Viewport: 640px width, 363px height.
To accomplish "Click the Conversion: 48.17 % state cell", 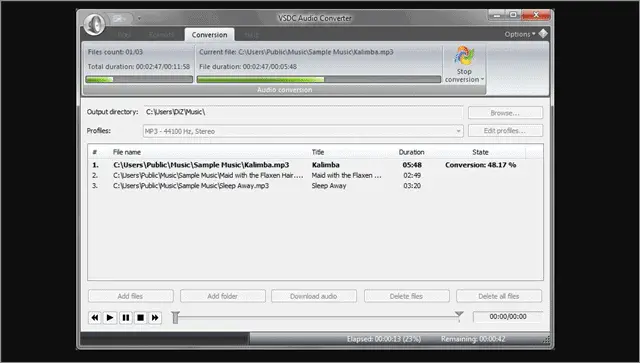I will [x=480, y=165].
